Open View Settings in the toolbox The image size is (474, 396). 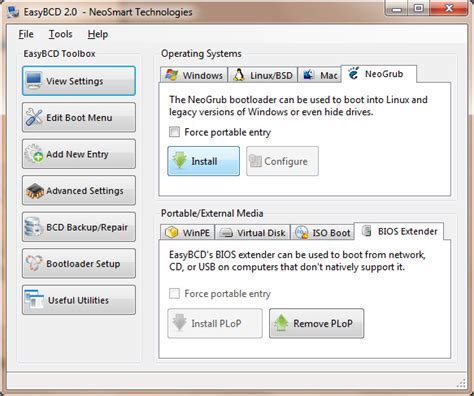pyautogui.click(x=79, y=81)
